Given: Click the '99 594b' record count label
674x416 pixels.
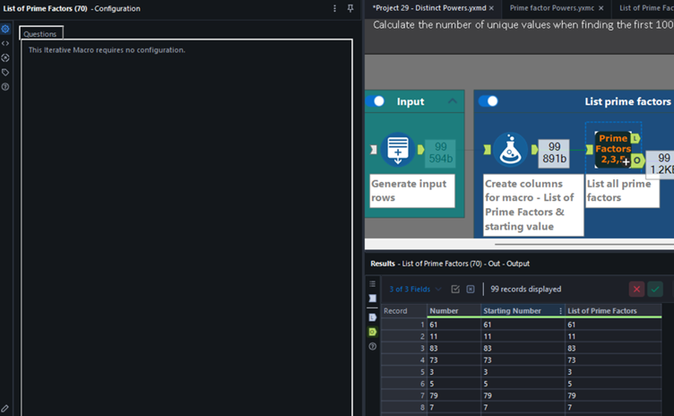Looking at the screenshot, I should click(441, 153).
